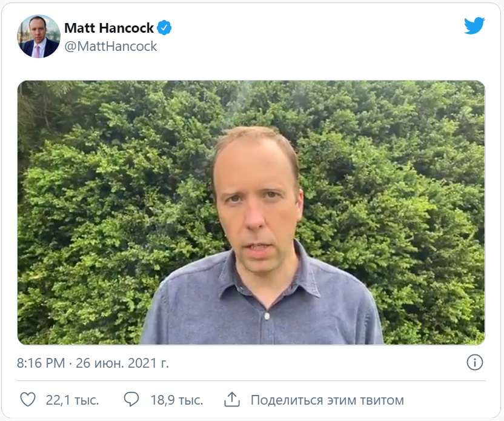This screenshot has height=421, width=504.
Task: Open the @MattHancock handle link
Action: click(x=111, y=46)
